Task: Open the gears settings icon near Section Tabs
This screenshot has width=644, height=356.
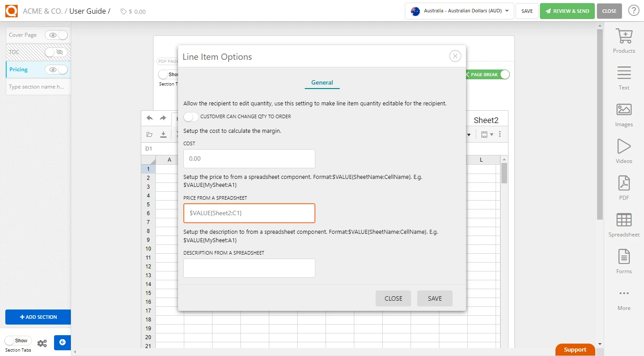Action: pos(42,343)
